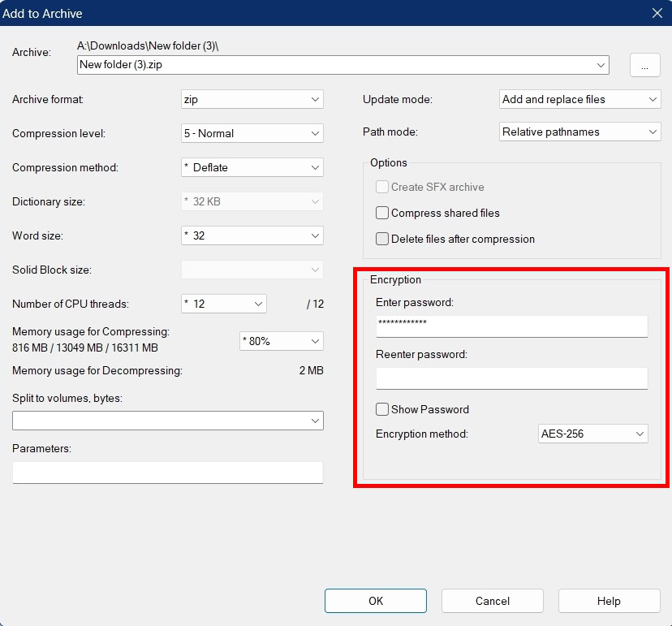Click the Cancel button
The image size is (672, 626).
(x=492, y=601)
